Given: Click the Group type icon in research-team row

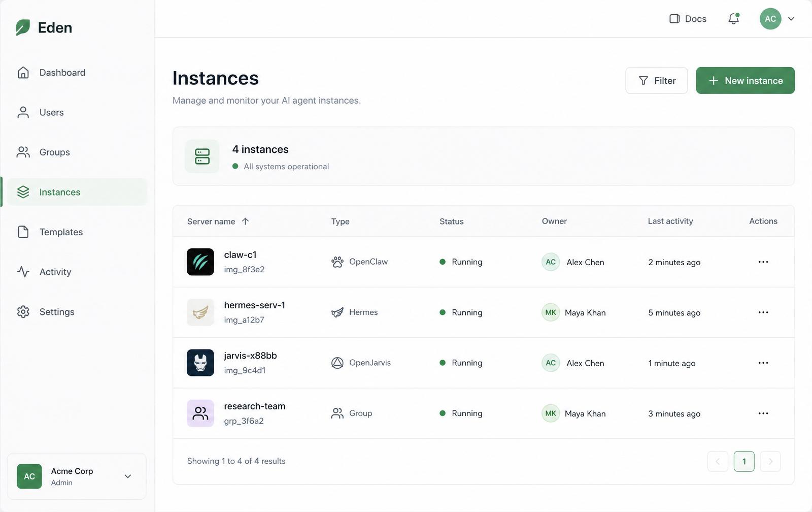Looking at the screenshot, I should [337, 413].
